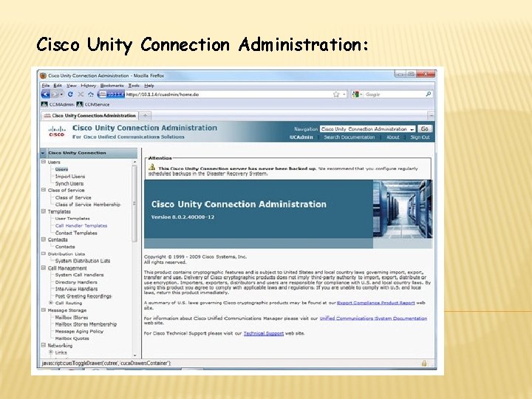Click the Stop loading X icon
The width and height of the screenshot is (532, 399).
click(81, 95)
